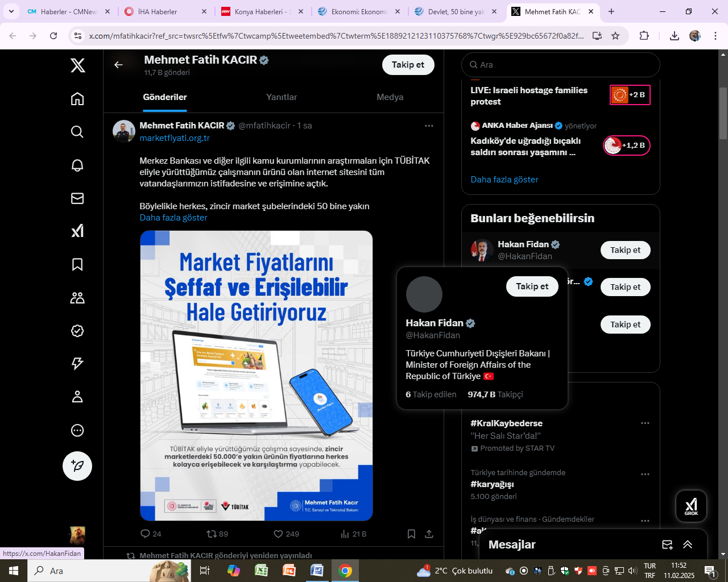Viewport: 728px width, 582px height.
Task: Open the market prices post image
Action: (257, 376)
